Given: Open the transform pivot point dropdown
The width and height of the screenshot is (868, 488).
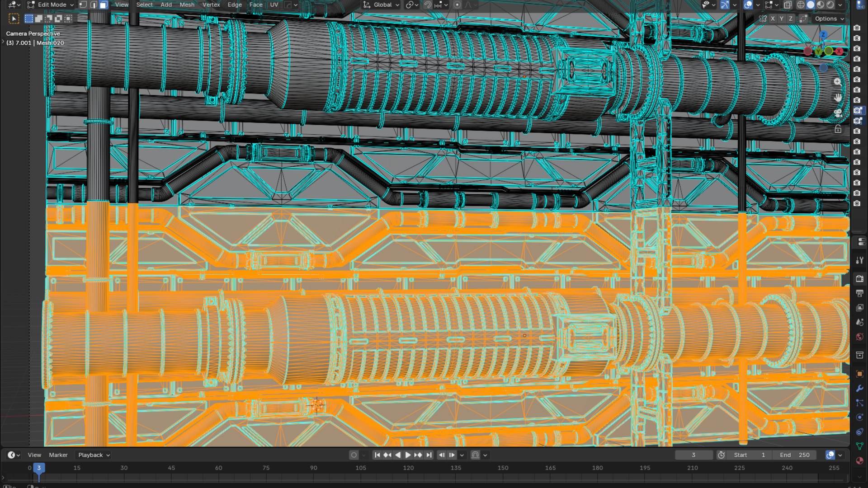Looking at the screenshot, I should (412, 5).
